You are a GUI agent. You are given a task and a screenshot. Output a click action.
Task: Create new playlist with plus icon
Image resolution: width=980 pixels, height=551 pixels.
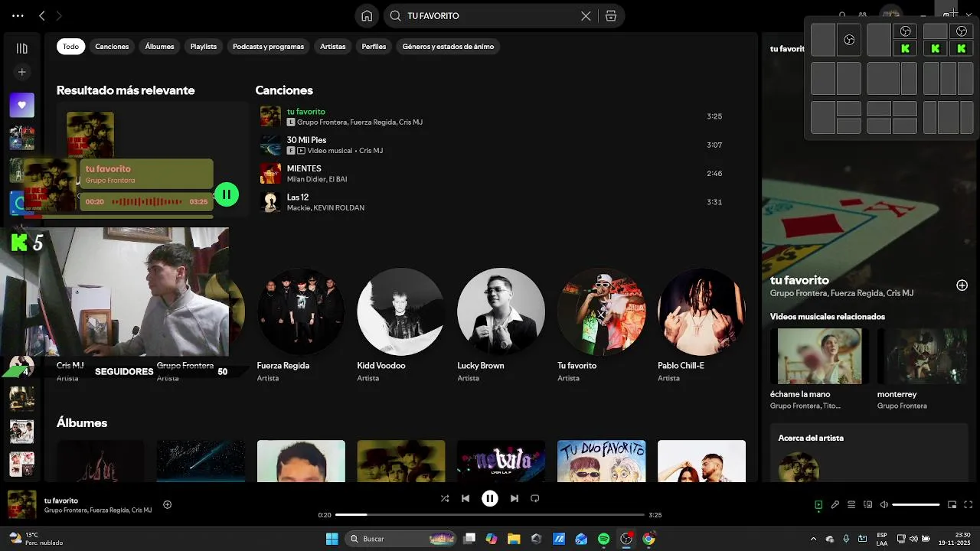21,72
